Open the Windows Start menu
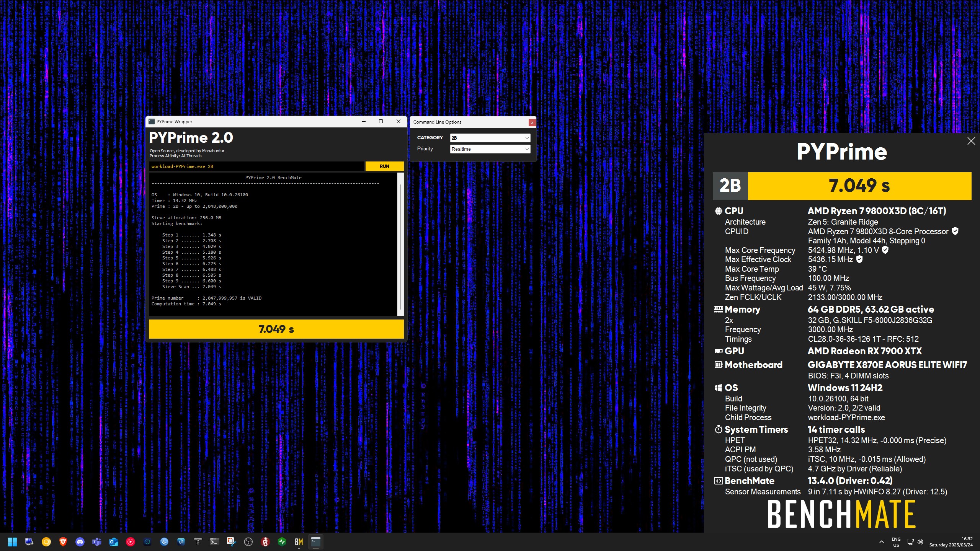This screenshot has height=551, width=980. [12, 542]
